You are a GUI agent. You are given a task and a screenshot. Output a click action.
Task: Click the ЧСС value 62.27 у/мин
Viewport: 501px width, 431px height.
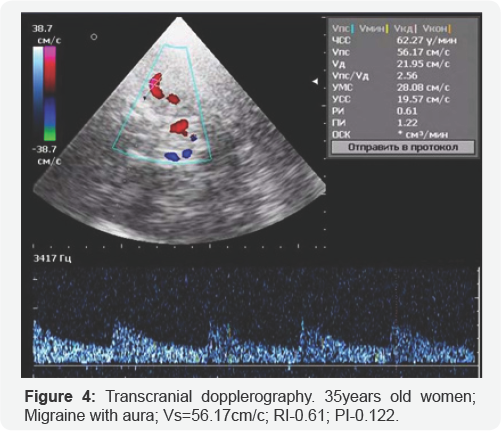[x=427, y=41]
